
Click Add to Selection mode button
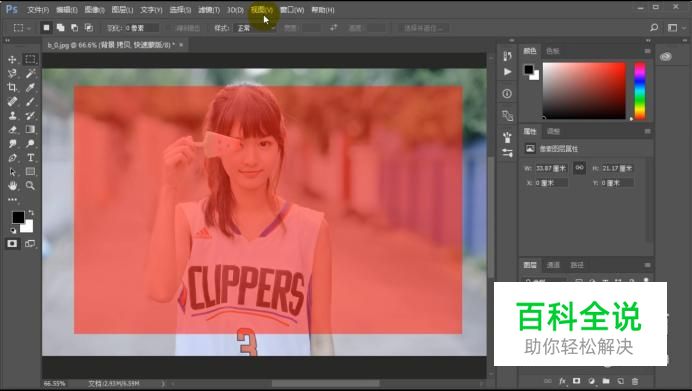click(x=60, y=28)
